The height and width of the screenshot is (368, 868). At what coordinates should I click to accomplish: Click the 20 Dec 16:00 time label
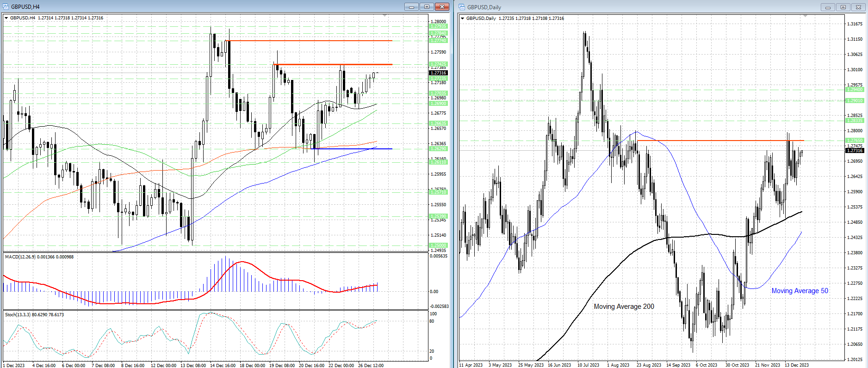311,365
